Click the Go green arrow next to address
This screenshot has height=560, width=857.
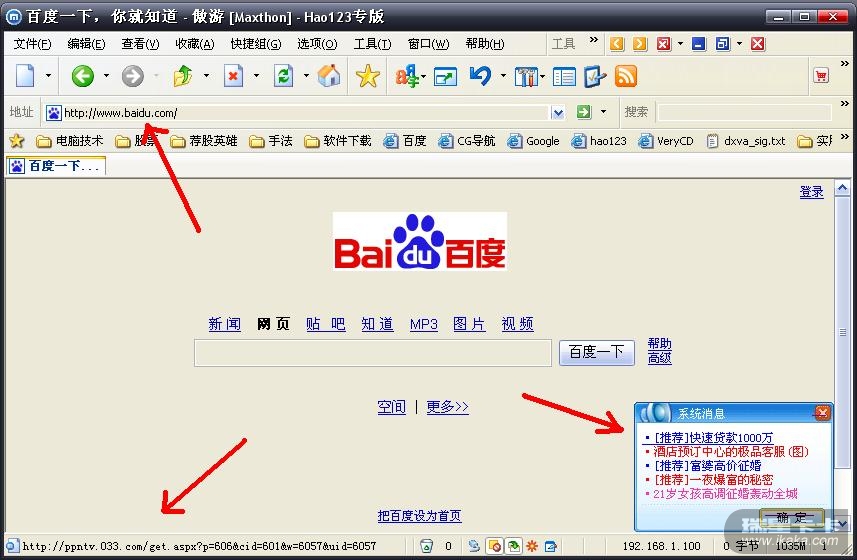point(584,112)
